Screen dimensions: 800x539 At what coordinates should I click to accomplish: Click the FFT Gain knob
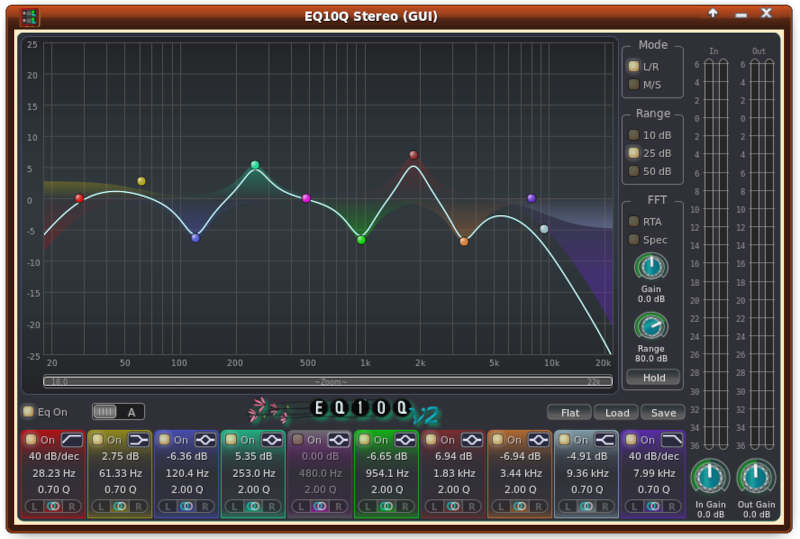click(651, 267)
